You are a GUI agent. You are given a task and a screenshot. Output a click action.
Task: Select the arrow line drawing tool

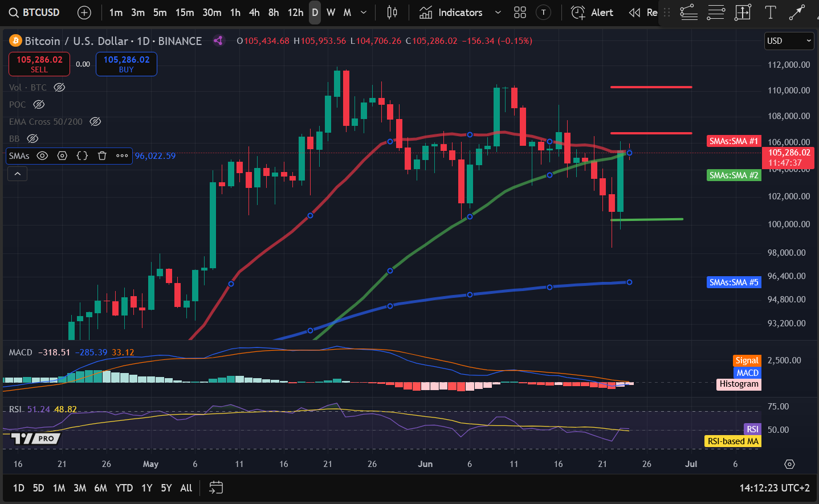(x=797, y=13)
